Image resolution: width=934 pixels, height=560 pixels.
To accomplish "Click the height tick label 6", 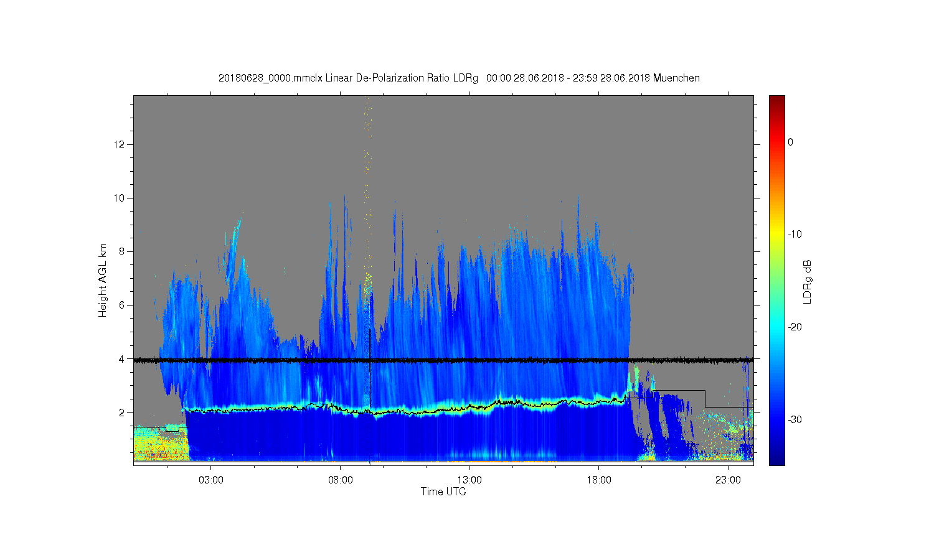I will [122, 305].
